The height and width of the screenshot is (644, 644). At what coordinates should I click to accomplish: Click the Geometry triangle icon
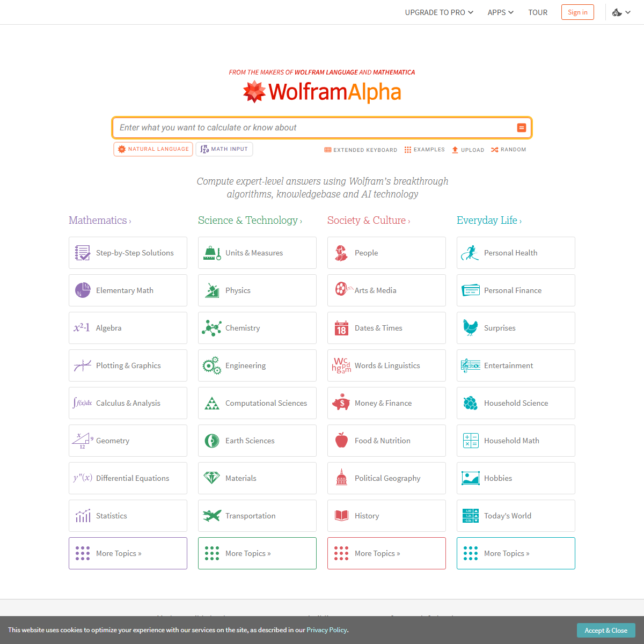[x=83, y=441]
